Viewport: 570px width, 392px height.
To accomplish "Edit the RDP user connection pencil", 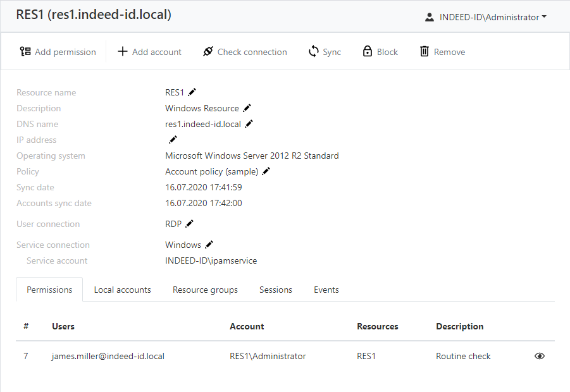I will pos(190,224).
